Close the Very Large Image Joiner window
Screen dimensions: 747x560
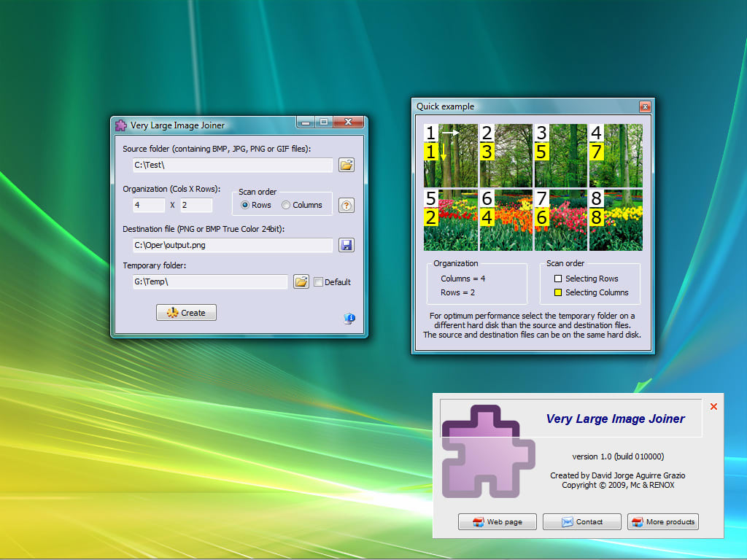pos(348,122)
